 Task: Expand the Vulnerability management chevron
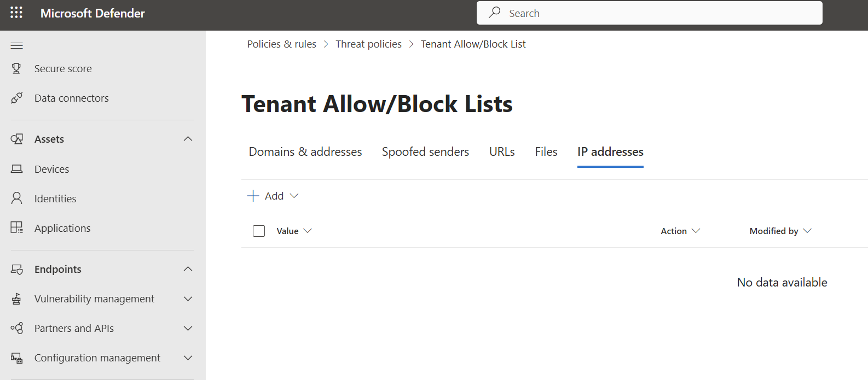pyautogui.click(x=188, y=299)
